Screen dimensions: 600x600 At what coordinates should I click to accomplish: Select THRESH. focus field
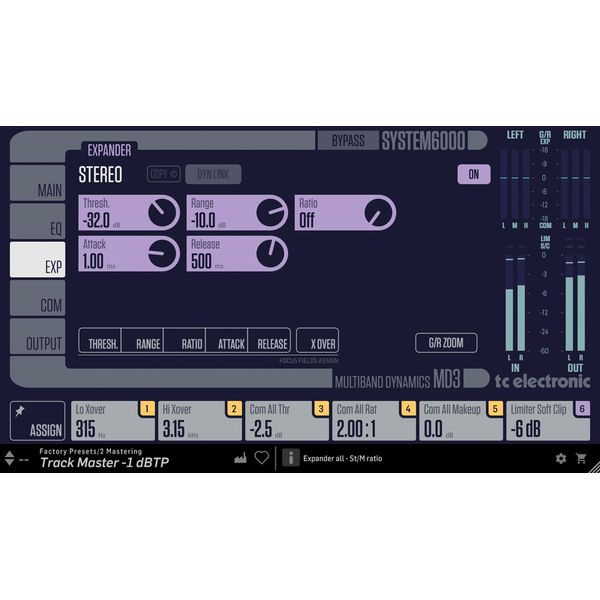100,340
